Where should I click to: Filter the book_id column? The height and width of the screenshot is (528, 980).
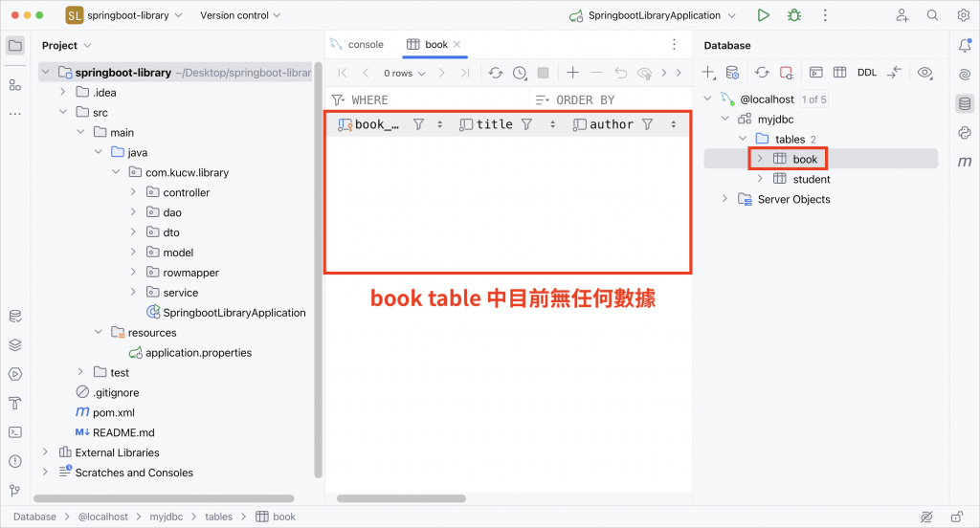[x=419, y=125]
